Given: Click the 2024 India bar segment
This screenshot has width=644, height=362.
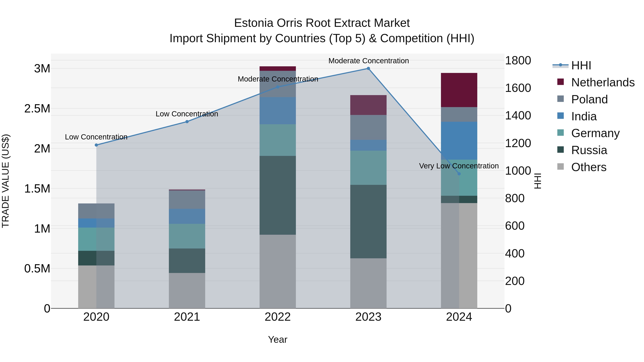Looking at the screenshot, I should point(459,141).
